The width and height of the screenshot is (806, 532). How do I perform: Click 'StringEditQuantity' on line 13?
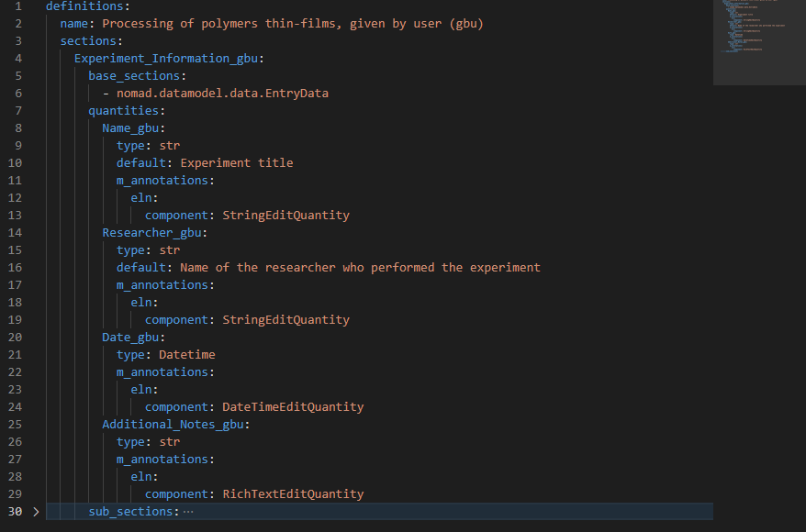click(285, 216)
